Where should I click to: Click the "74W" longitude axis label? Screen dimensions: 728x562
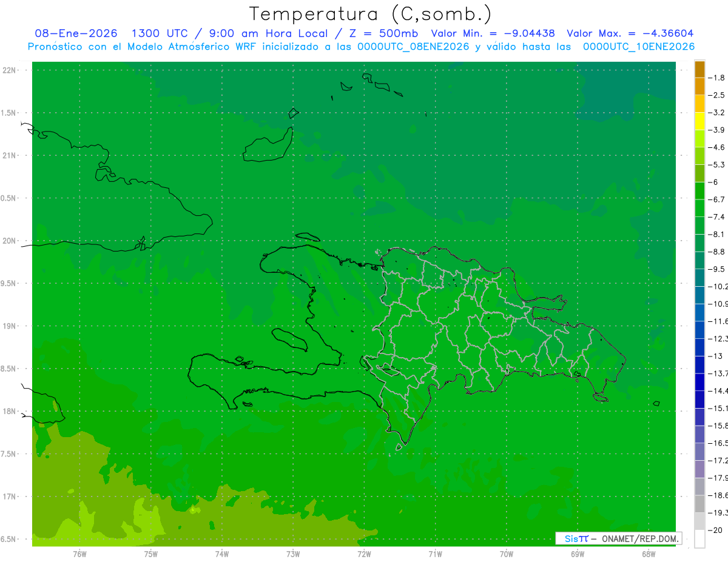point(221,554)
